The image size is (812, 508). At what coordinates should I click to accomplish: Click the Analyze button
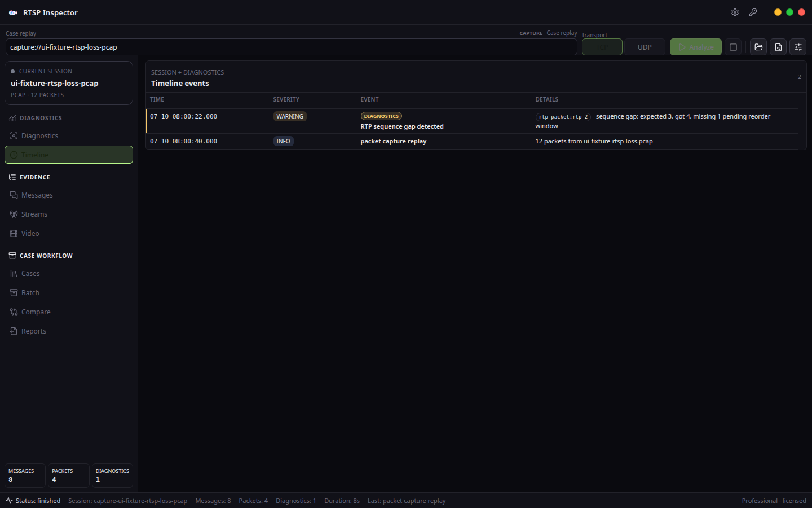[695, 47]
